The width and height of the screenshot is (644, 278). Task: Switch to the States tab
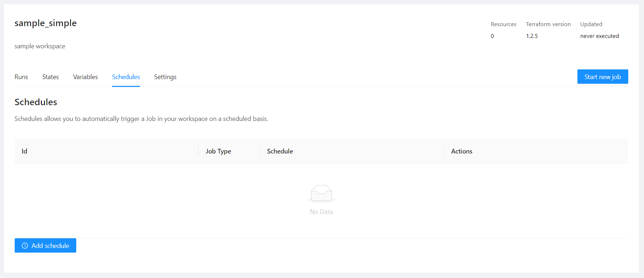click(x=50, y=77)
